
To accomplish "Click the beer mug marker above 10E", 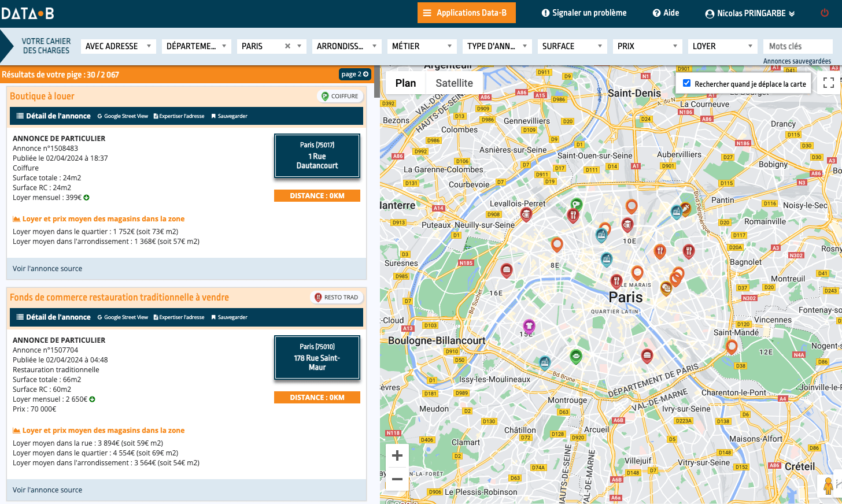I will (627, 224).
